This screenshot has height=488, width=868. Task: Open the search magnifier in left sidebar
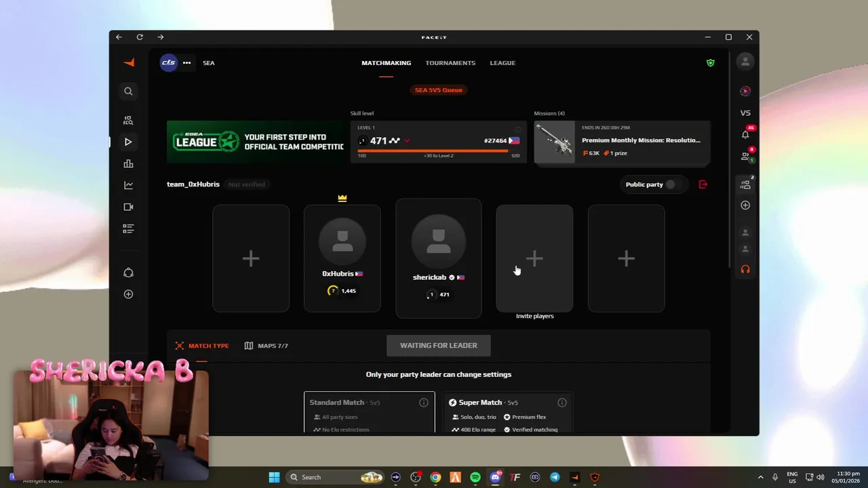point(128,91)
